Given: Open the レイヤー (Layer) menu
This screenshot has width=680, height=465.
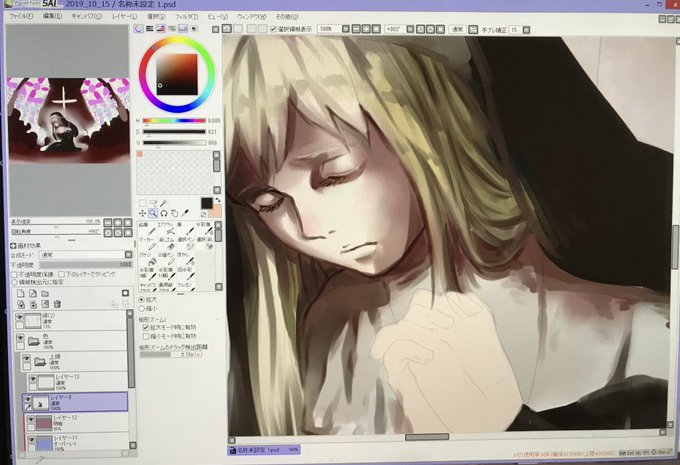Looking at the screenshot, I should (124, 16).
